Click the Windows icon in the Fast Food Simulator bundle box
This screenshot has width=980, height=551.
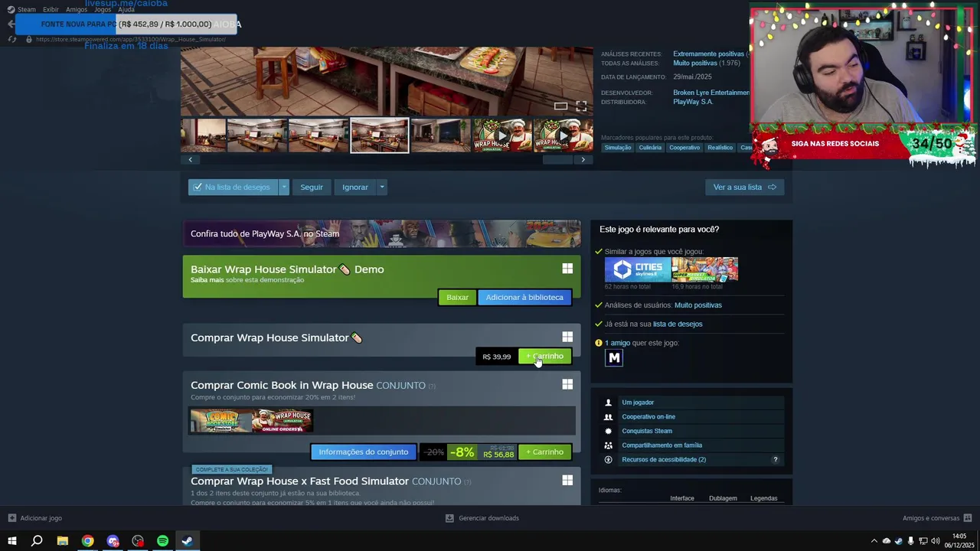tap(567, 480)
